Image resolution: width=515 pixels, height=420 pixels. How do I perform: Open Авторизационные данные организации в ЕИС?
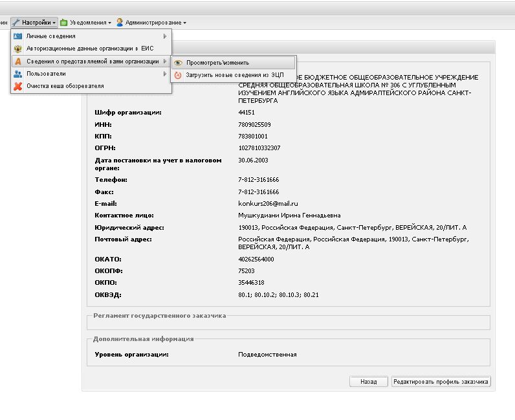[91, 49]
